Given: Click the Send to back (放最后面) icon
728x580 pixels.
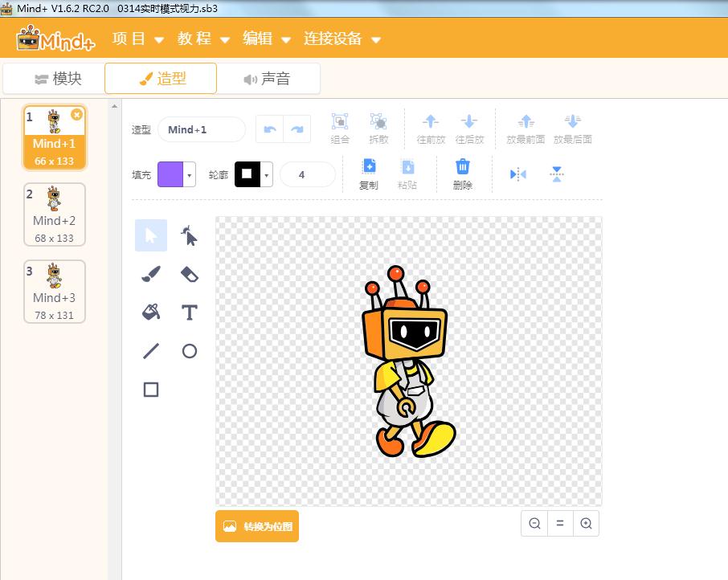Looking at the screenshot, I should coord(572,121).
